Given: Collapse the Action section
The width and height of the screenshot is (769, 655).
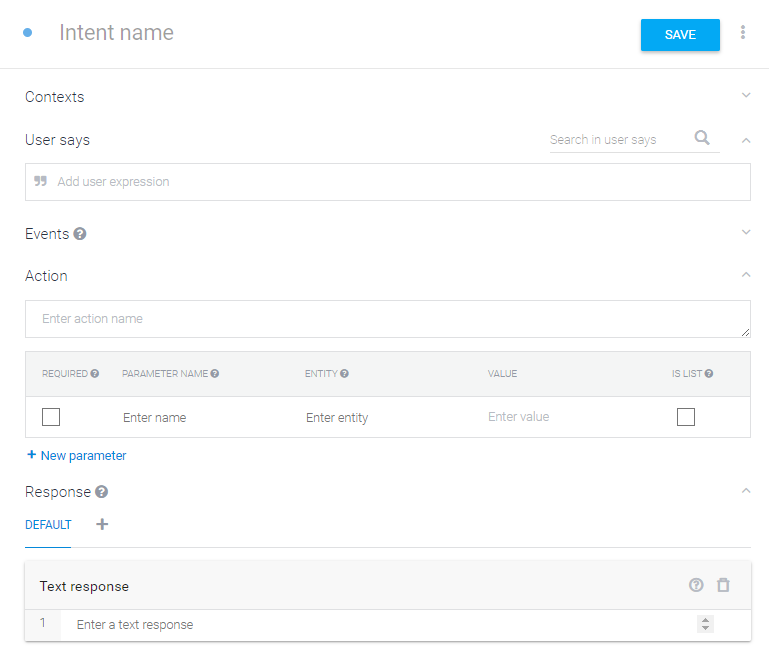Looking at the screenshot, I should click(746, 275).
